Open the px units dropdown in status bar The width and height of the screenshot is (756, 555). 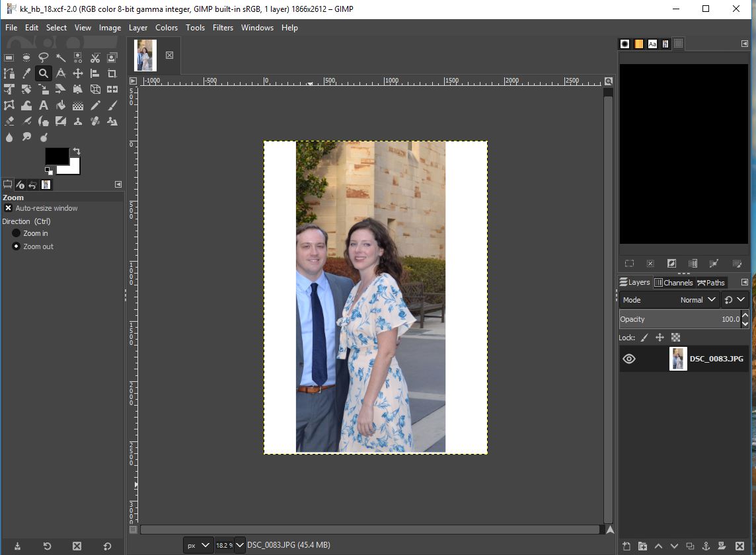pos(198,545)
